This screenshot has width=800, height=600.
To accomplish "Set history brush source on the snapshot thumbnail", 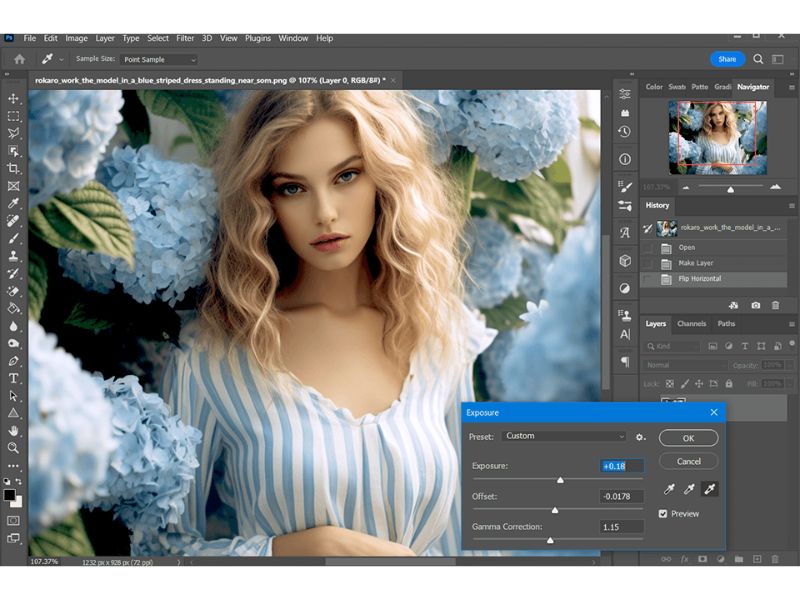I will (666, 228).
